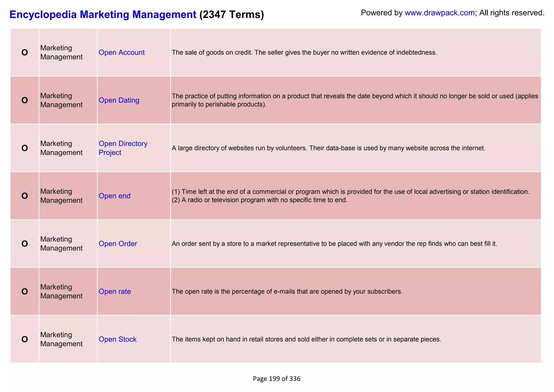This screenshot has height=392, width=554.
Task: Click the Open Stock term link
Action: tap(117, 339)
